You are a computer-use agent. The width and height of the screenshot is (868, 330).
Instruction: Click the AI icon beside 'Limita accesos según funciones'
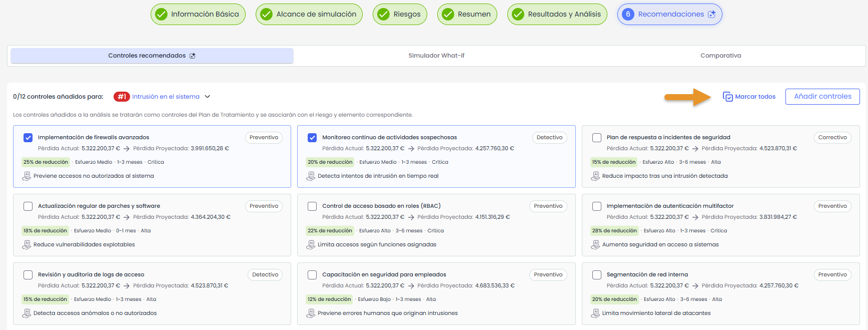tap(311, 245)
